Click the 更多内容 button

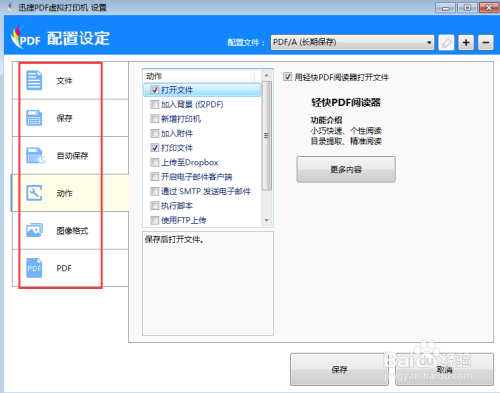pyautogui.click(x=346, y=169)
